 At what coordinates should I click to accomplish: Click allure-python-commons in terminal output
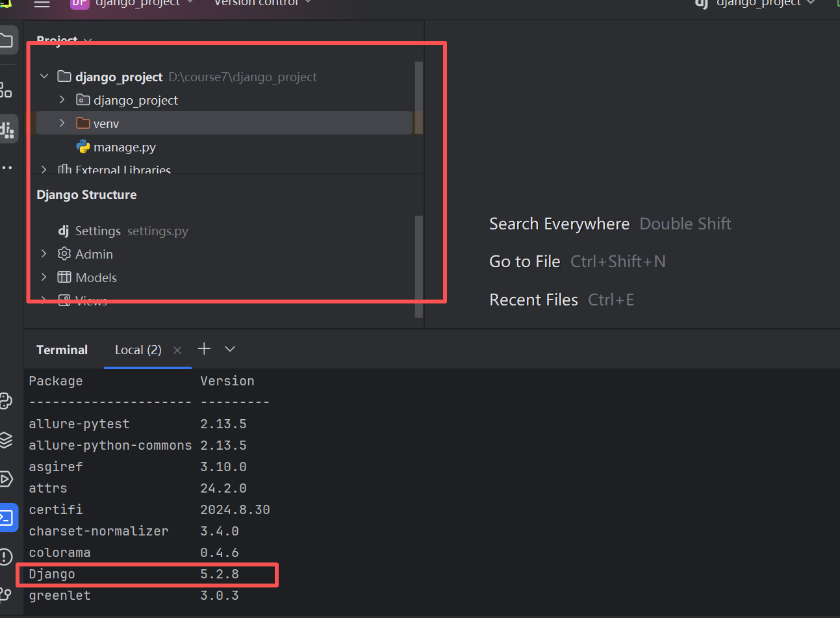[110, 445]
